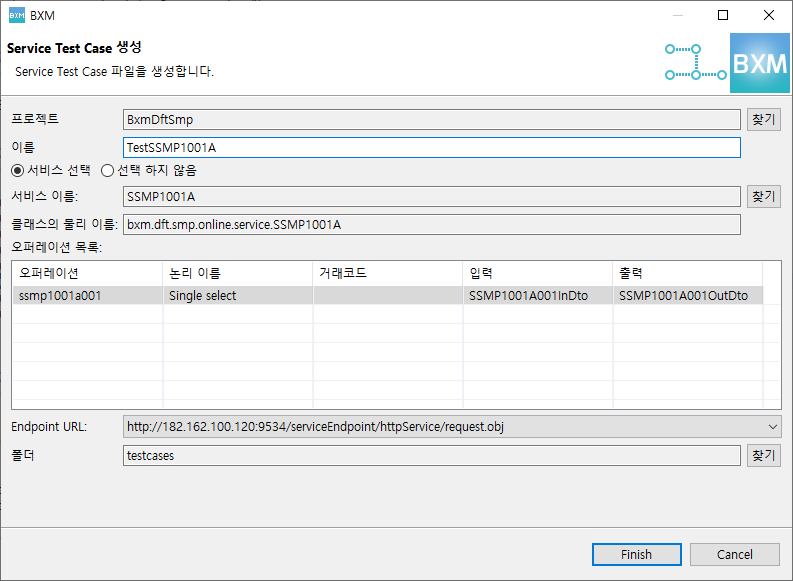Image resolution: width=793 pixels, height=581 pixels.
Task: Maximize the BXM dialog window
Action: click(722, 15)
